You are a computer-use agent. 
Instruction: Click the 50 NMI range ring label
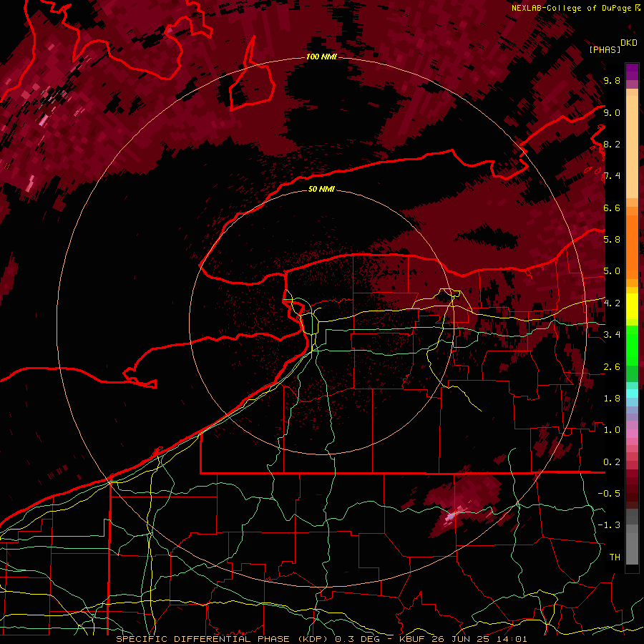(x=321, y=189)
